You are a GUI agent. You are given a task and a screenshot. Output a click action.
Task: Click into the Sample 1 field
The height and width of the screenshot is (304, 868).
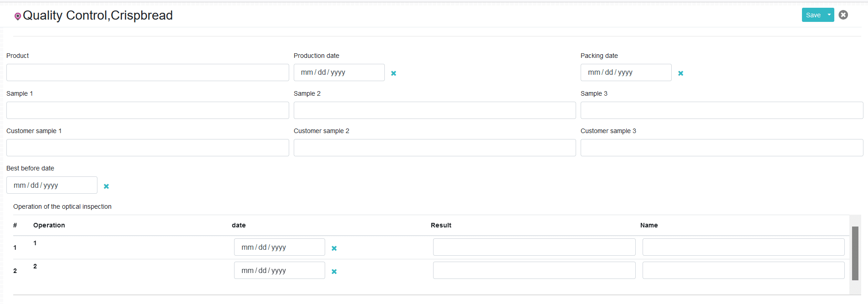pyautogui.click(x=148, y=110)
